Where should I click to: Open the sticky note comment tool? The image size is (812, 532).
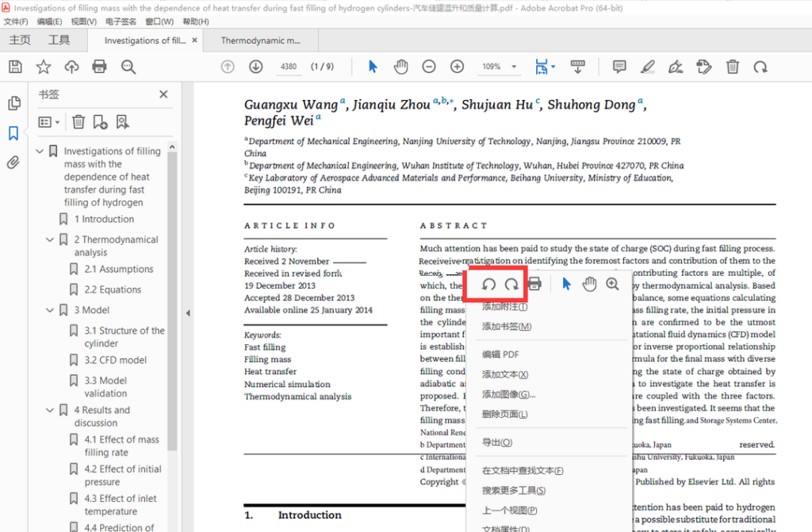point(618,67)
